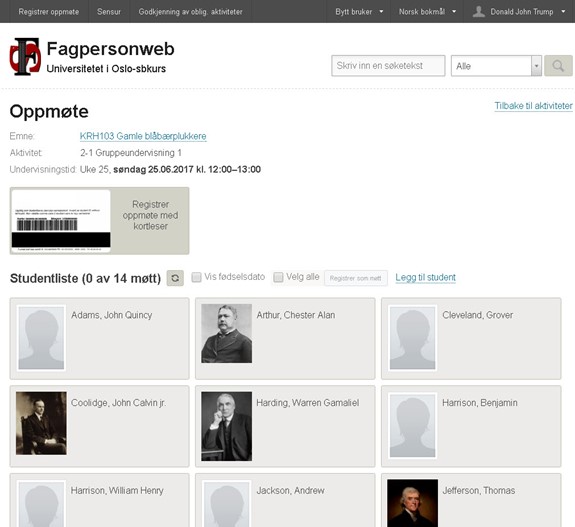Expand the Alle search filter dropdown
The width and height of the screenshot is (575, 527).
pyautogui.click(x=496, y=66)
